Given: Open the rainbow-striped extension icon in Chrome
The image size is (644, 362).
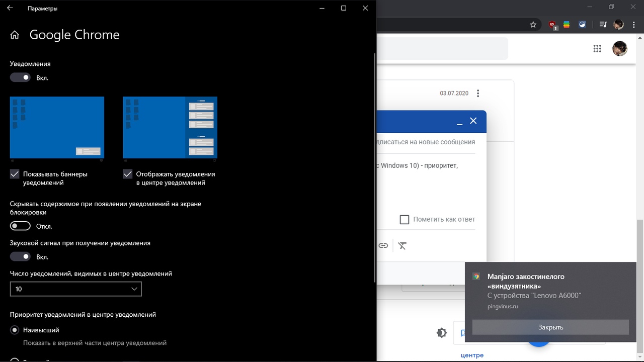Looking at the screenshot, I should coord(567,24).
